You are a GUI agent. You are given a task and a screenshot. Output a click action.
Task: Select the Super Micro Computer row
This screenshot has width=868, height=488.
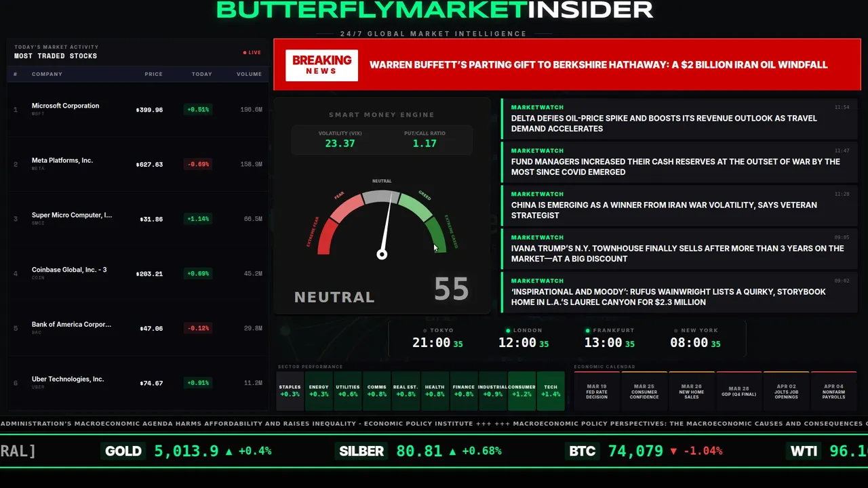(x=138, y=219)
